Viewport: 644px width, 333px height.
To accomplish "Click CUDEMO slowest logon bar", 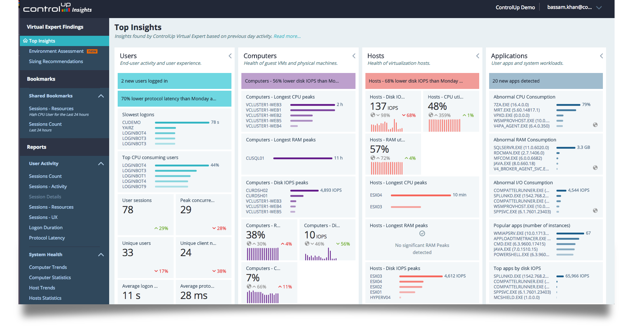I will click(x=182, y=123).
